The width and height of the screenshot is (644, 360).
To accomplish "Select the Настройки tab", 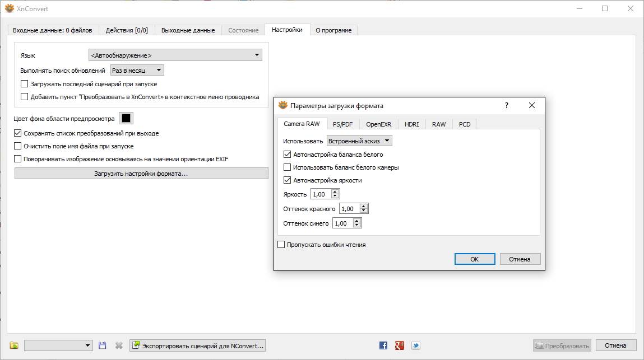I will [x=287, y=30].
